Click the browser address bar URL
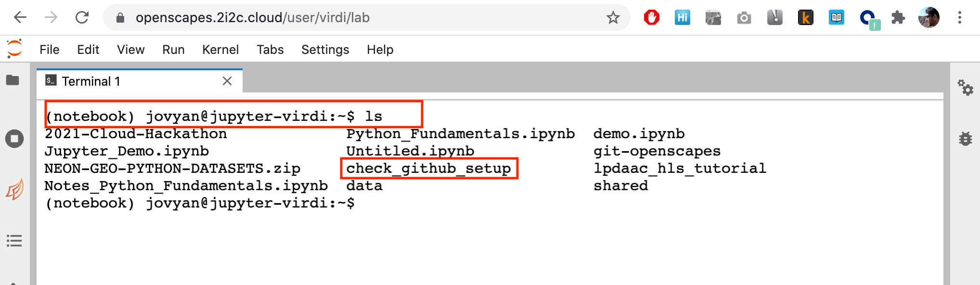Image resolution: width=980 pixels, height=285 pixels. tap(252, 18)
